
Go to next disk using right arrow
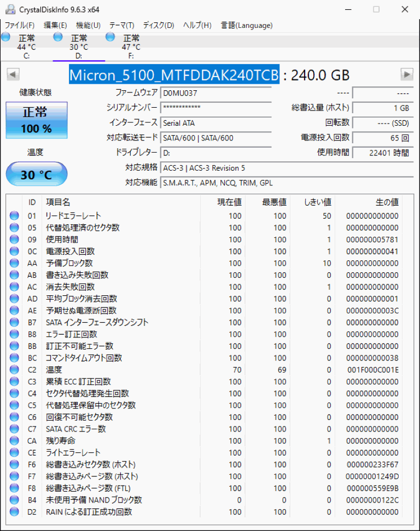[x=407, y=74]
